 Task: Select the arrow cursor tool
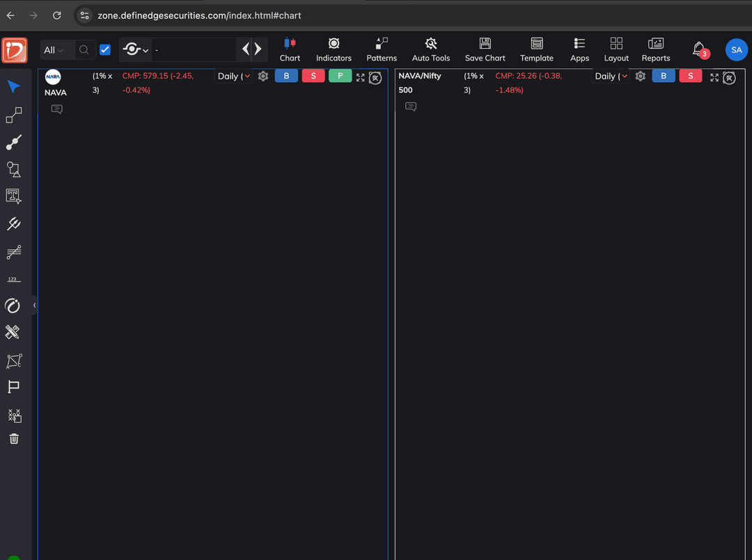click(x=13, y=87)
